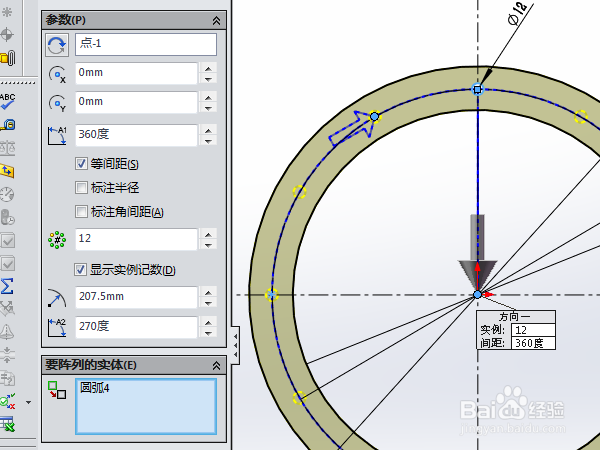The image size is (600, 450).
Task: Click the grayed gauge sensor icon
Action: (7, 194)
